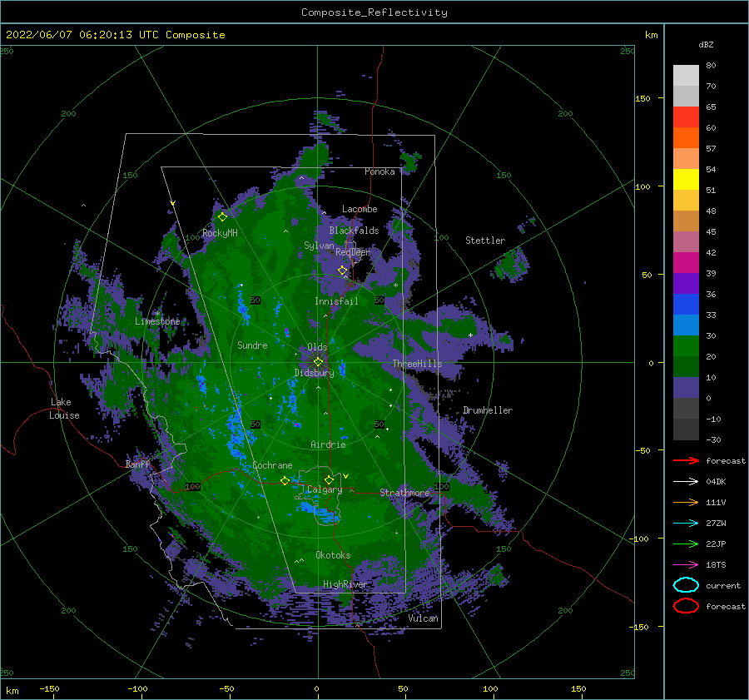749x700 pixels.
Task: Click the Blackfalds city label
Action: tap(354, 231)
